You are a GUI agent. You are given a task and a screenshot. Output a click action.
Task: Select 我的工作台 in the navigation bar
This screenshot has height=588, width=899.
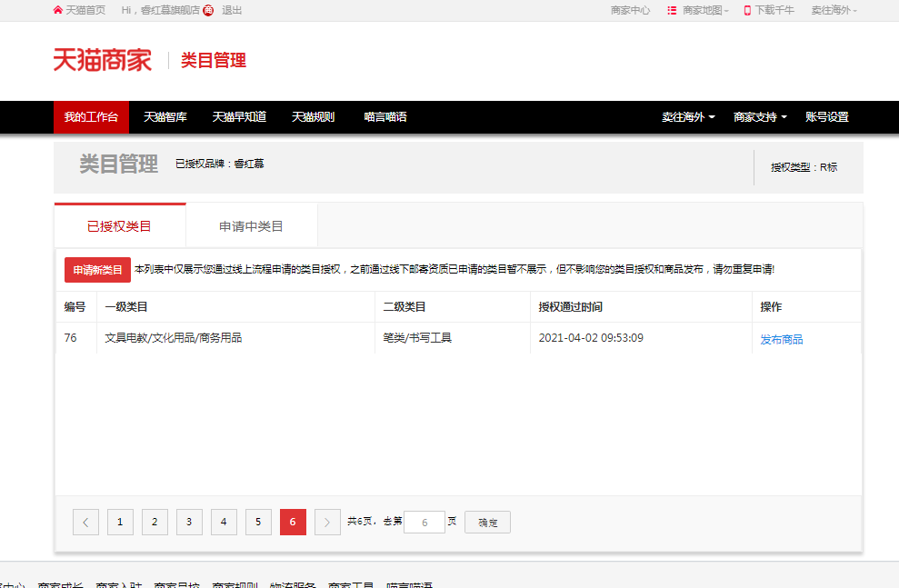click(x=91, y=117)
